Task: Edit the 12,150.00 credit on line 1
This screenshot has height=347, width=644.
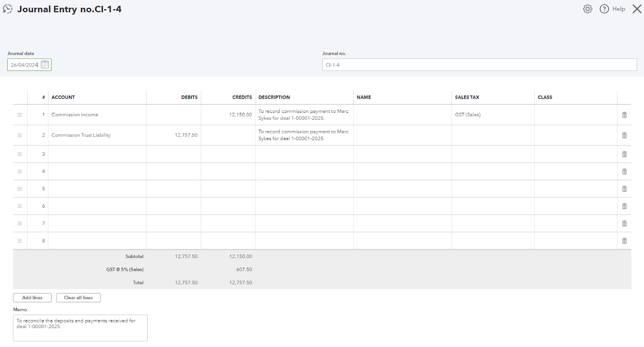Action: 228,115
